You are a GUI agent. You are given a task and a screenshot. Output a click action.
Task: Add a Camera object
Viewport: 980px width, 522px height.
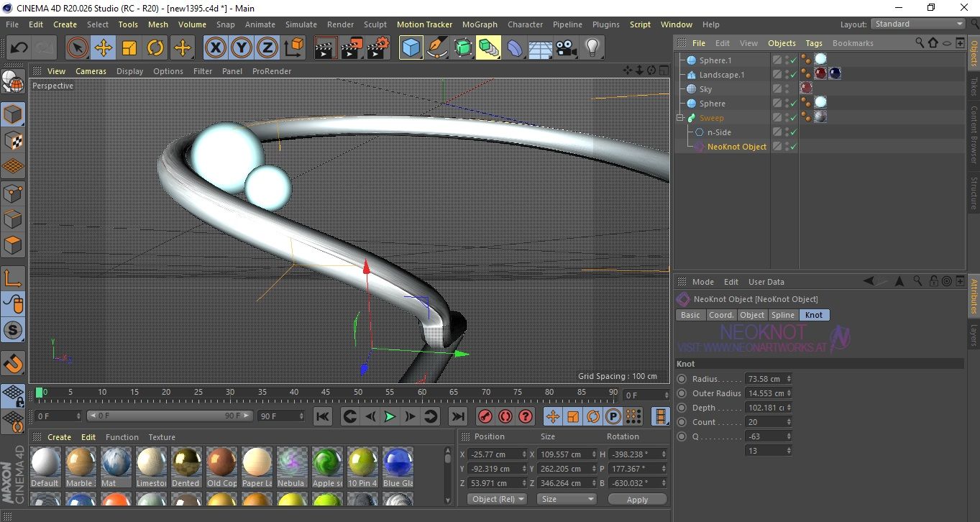pyautogui.click(x=566, y=48)
